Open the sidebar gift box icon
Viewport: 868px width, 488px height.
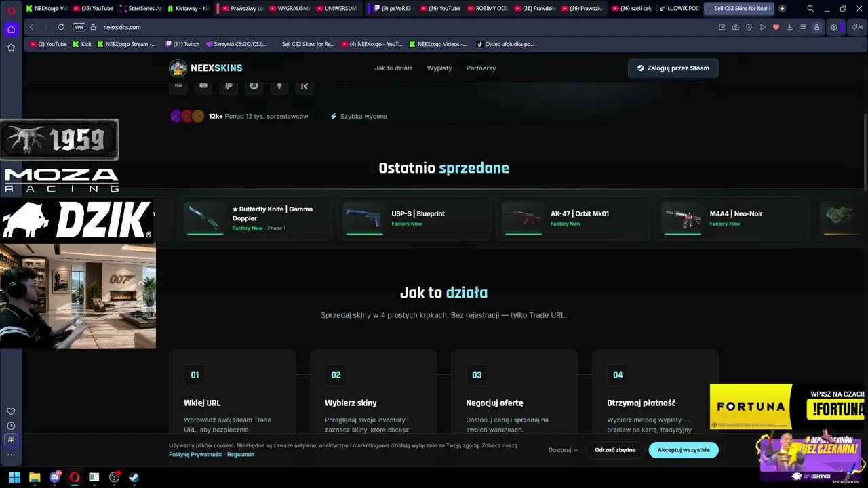(11, 440)
